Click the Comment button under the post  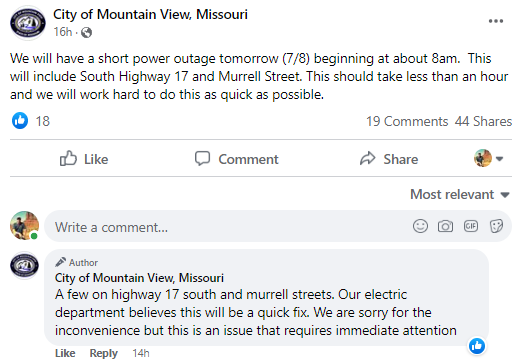click(236, 159)
